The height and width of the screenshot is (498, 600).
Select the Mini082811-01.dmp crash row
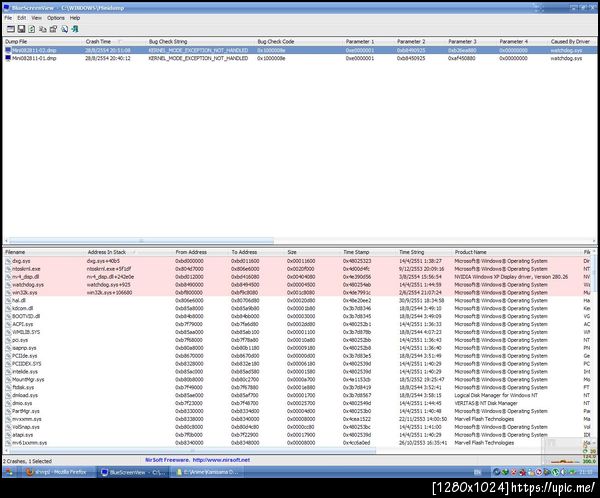299,58
